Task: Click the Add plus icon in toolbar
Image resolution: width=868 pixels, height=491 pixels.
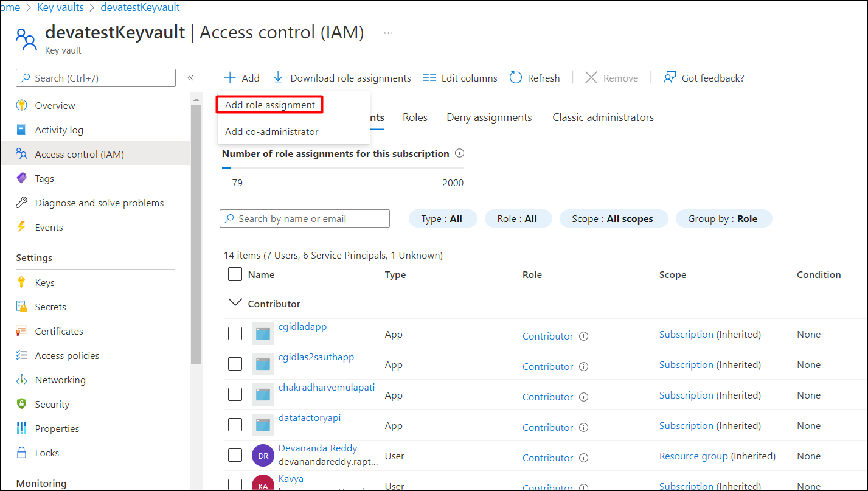Action: pos(230,78)
